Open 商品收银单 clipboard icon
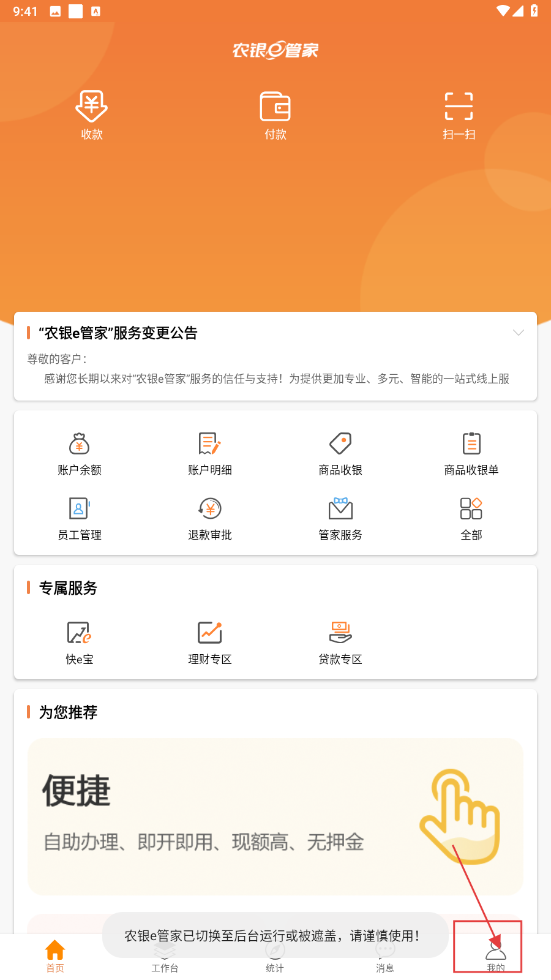The width and height of the screenshot is (551, 980). (471, 443)
